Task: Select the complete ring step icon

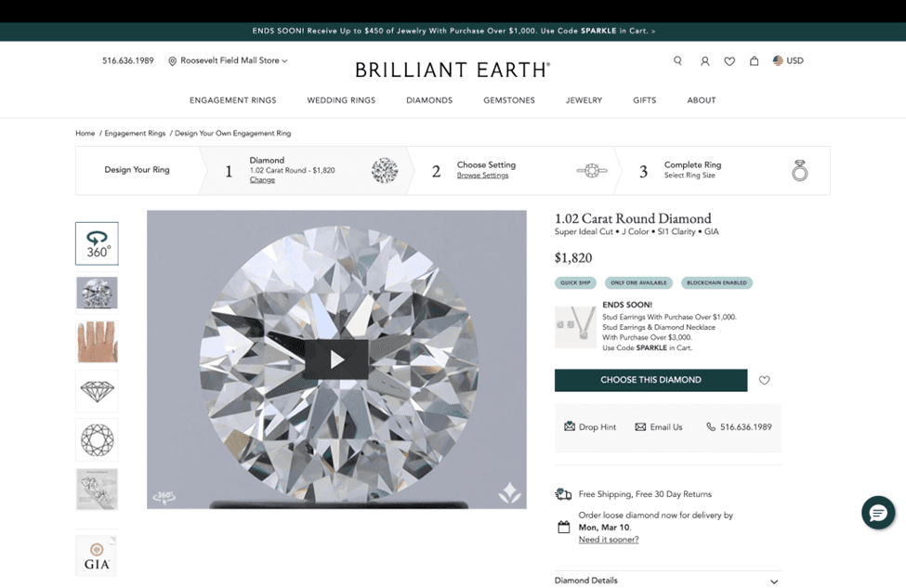Action: (x=800, y=171)
